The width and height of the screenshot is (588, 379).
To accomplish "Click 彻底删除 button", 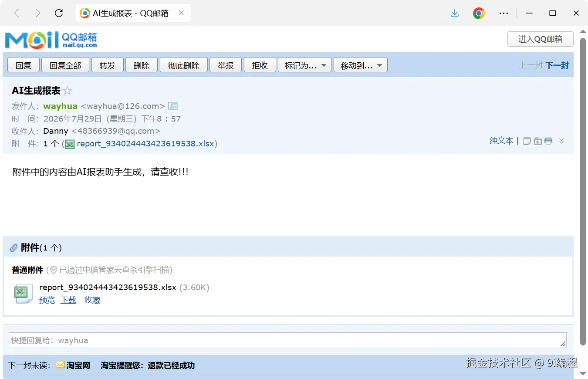I will pos(184,65).
